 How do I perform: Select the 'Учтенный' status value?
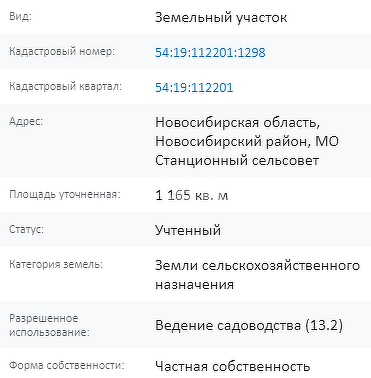(x=188, y=230)
